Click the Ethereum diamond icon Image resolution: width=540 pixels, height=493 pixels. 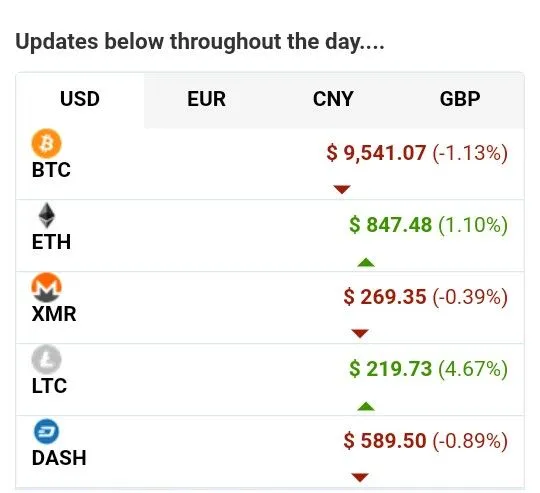click(46, 216)
